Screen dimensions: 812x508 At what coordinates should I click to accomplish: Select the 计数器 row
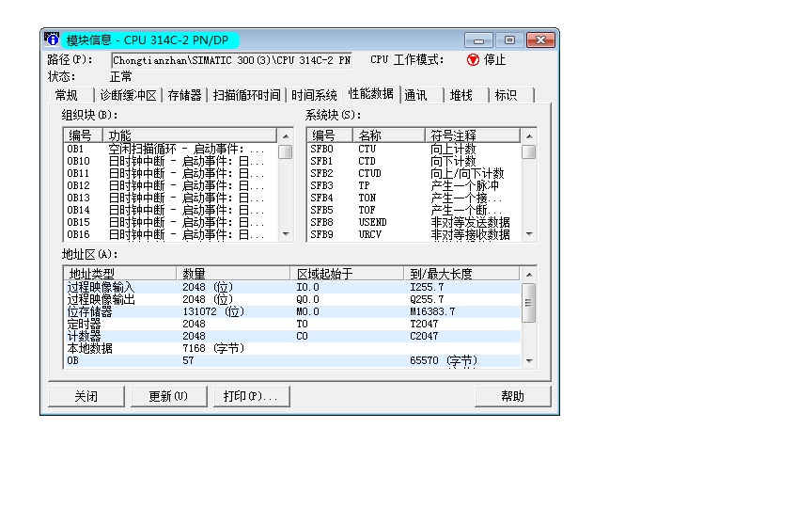292,337
